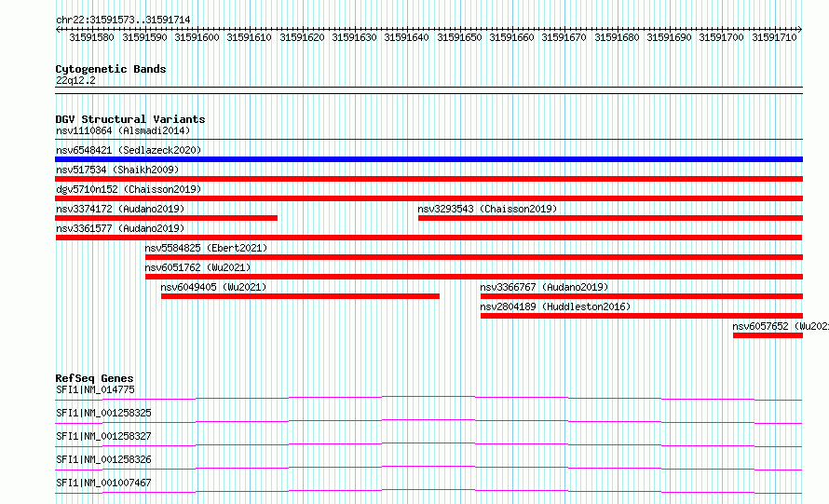The image size is (829, 504).
Task: Click the red dgv5710n152 variant bar
Action: pos(428,198)
